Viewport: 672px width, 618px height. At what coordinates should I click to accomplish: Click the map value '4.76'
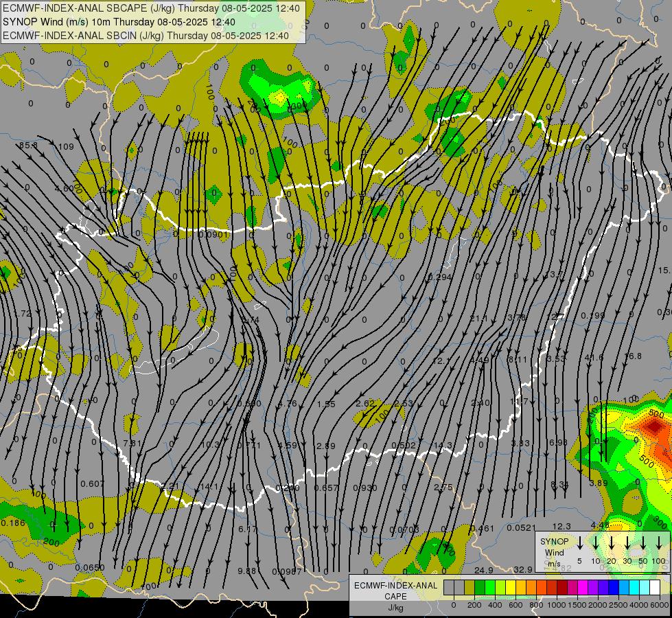point(288,404)
